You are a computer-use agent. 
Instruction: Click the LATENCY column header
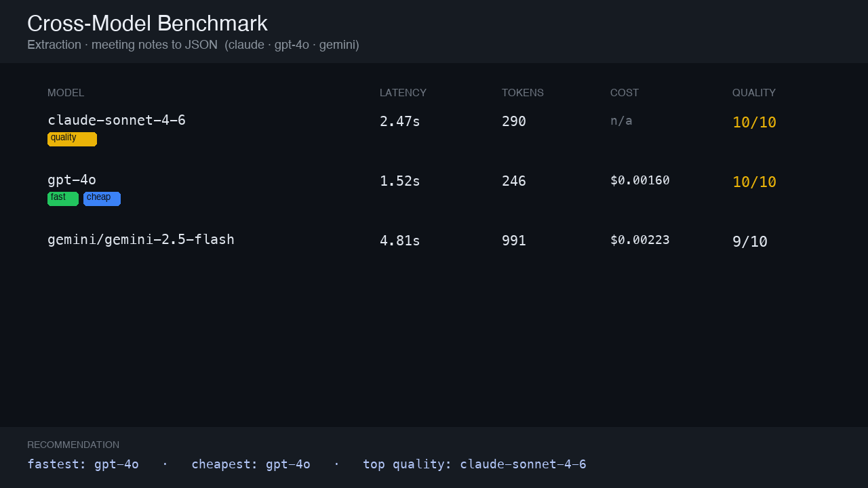pos(403,93)
